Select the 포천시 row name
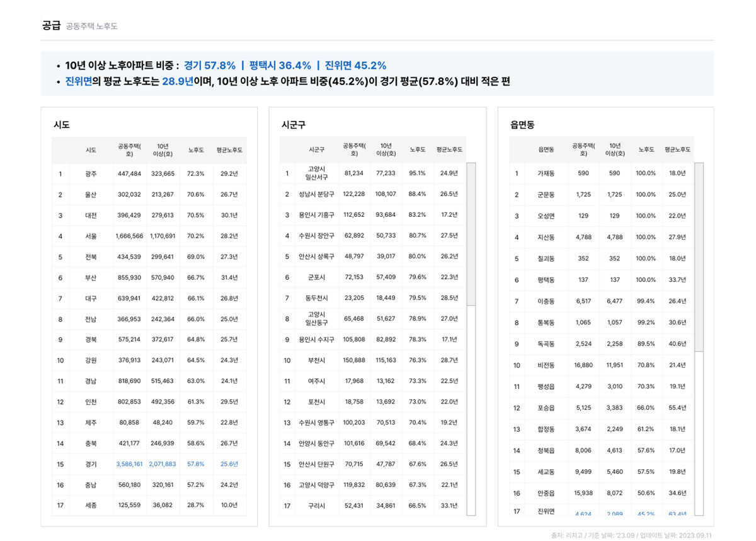 tap(317, 402)
